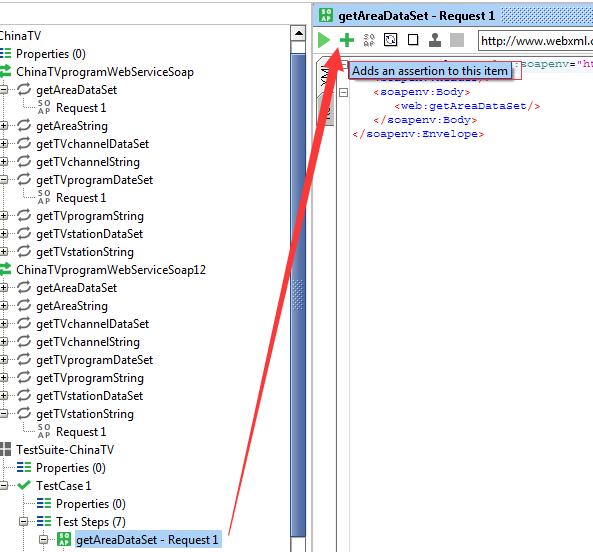The image size is (593, 552).
Task: Click the properties icon beside Properties (0) under TestCase 1
Action: tap(44, 503)
